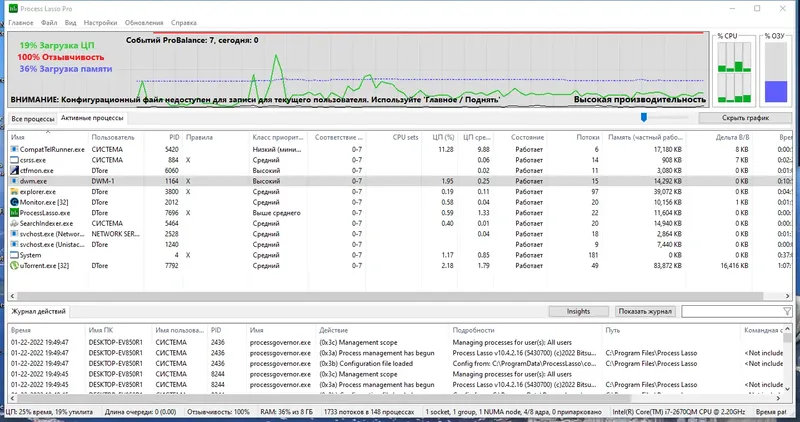This screenshot has width=800, height=422.
Task: Select the CompatTelRunner.exe process icon
Action: [14, 150]
